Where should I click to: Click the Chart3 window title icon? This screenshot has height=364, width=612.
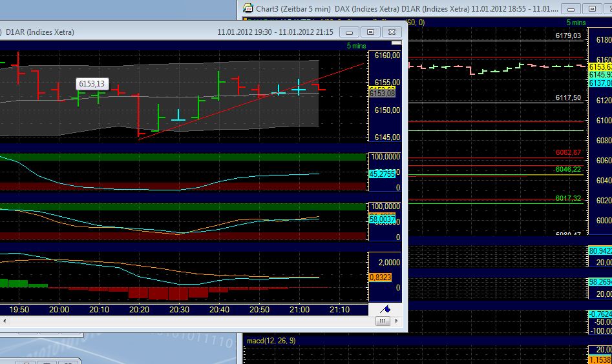247,8
